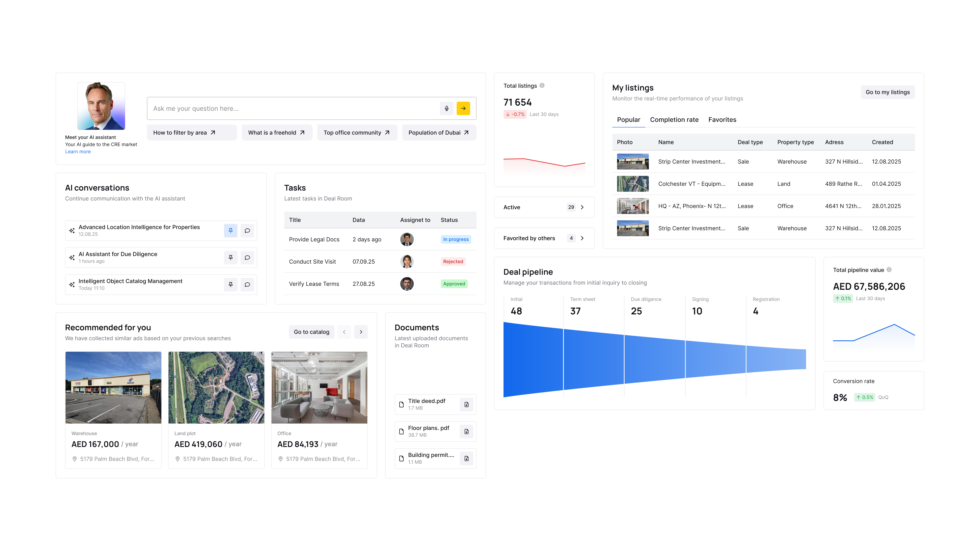
Task: Click the microphone icon in the question box
Action: pos(446,108)
